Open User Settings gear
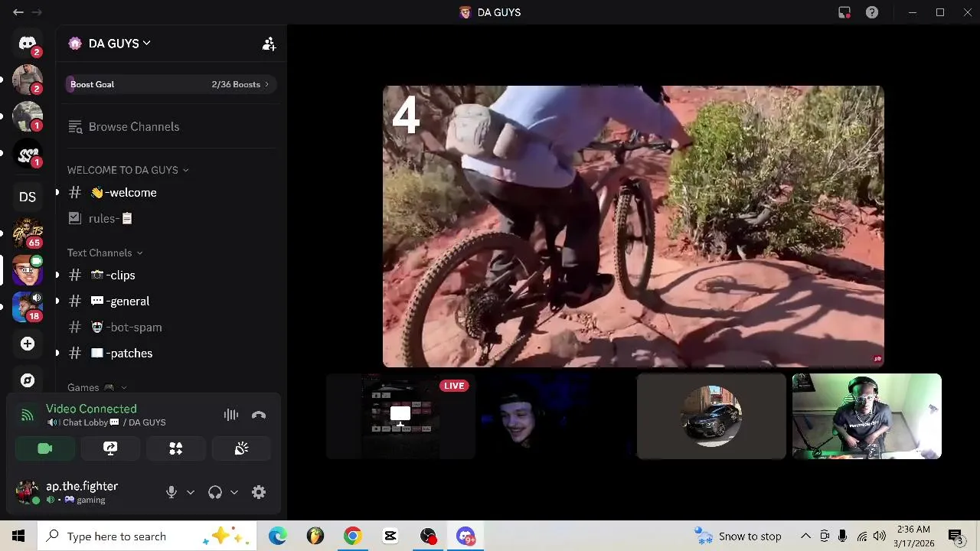This screenshot has height=551, width=980. pyautogui.click(x=259, y=492)
